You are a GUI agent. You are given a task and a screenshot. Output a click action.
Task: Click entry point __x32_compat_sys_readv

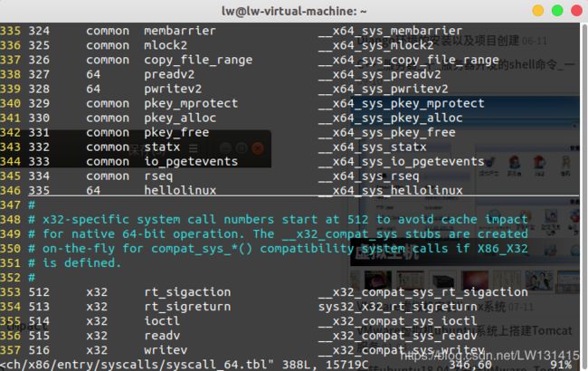[x=397, y=336]
